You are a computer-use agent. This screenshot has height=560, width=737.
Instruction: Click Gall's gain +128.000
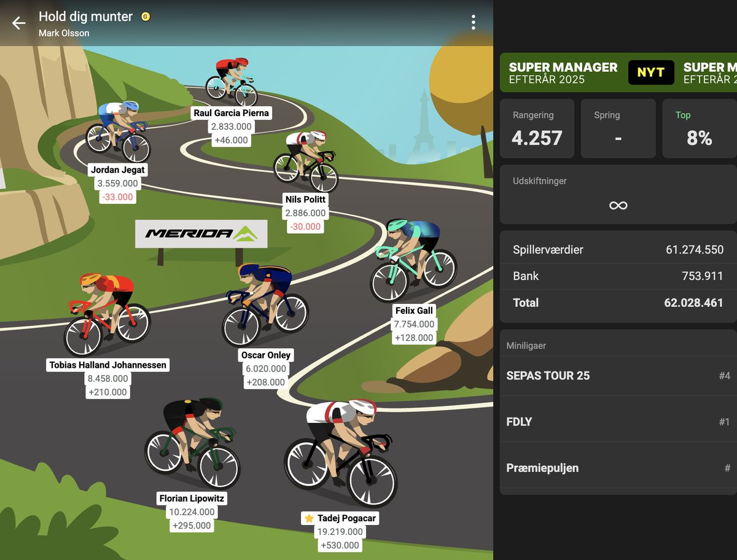(414, 338)
